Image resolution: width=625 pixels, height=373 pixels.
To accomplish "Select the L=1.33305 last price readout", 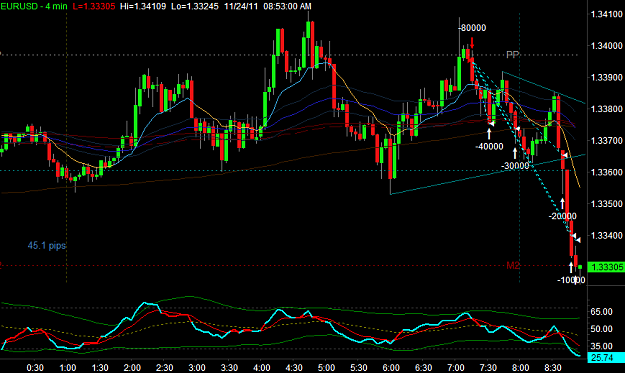I will [94, 6].
